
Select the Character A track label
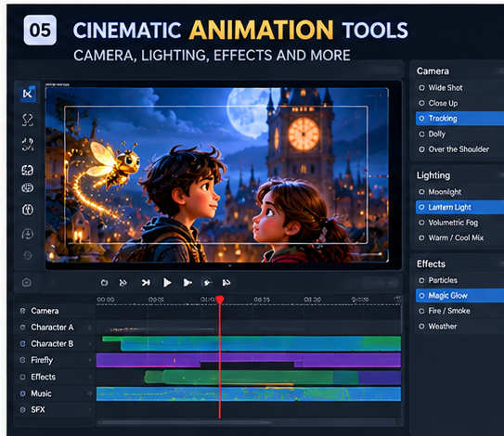click(x=52, y=327)
